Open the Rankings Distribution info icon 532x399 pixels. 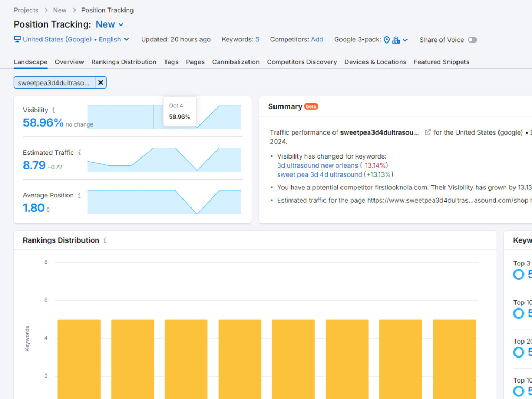click(x=105, y=240)
